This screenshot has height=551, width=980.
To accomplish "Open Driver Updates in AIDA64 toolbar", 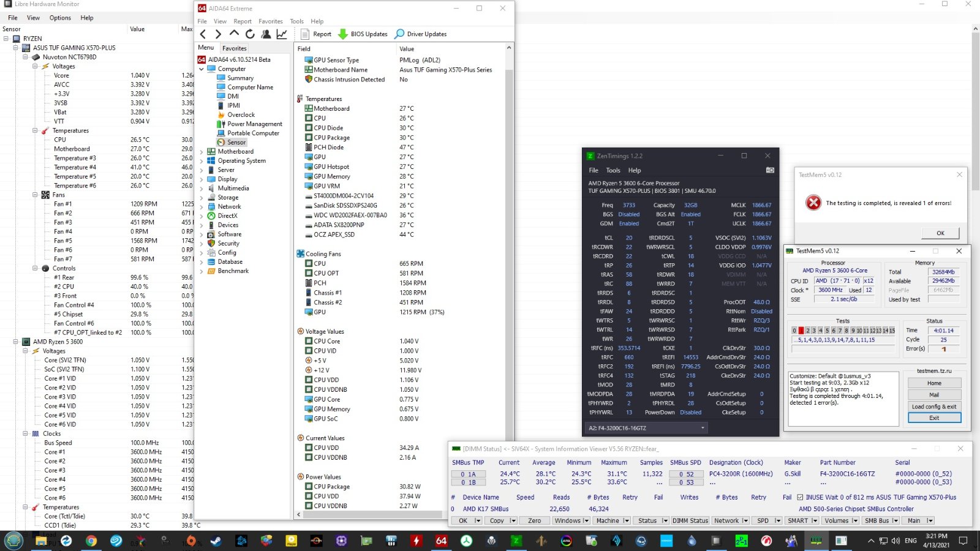I will click(x=421, y=34).
